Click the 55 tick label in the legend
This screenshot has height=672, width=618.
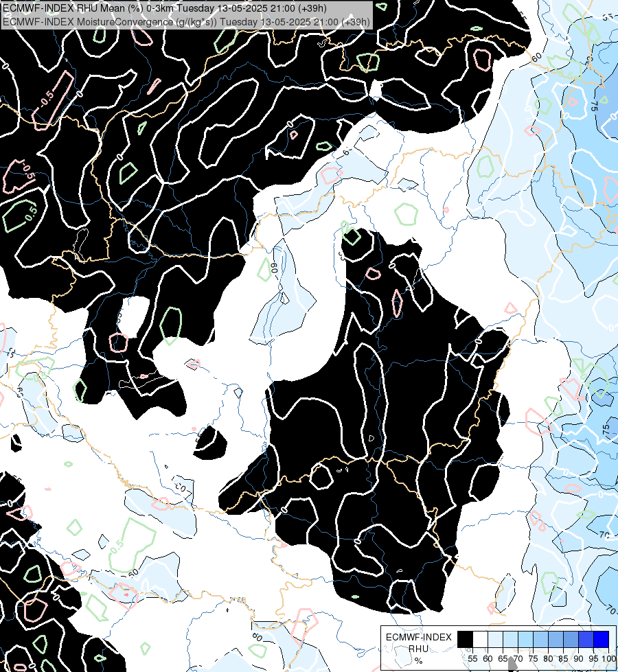pyautogui.click(x=472, y=659)
